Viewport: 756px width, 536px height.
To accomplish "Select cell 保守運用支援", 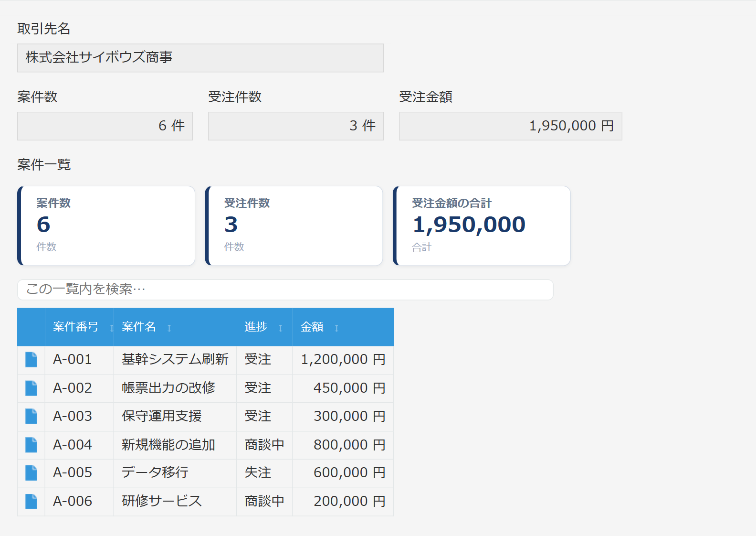I will coord(175,417).
